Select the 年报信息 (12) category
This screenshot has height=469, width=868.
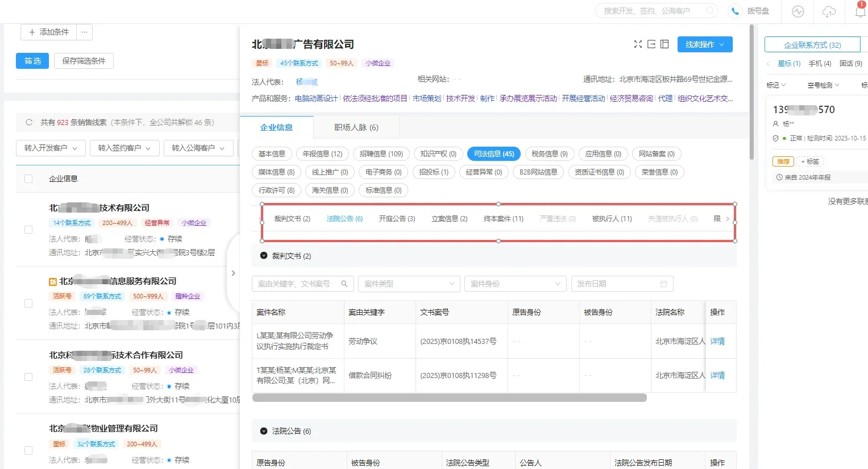click(x=322, y=154)
